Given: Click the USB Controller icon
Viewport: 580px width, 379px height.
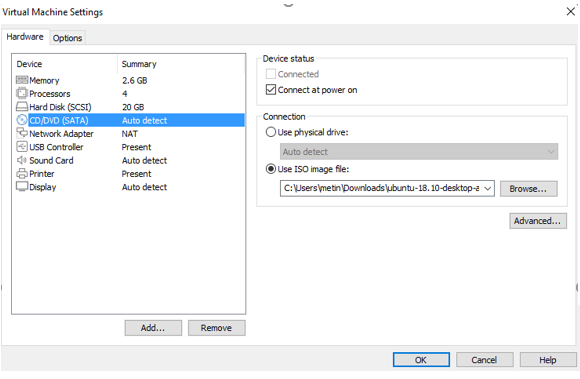Looking at the screenshot, I should pyautogui.click(x=22, y=146).
